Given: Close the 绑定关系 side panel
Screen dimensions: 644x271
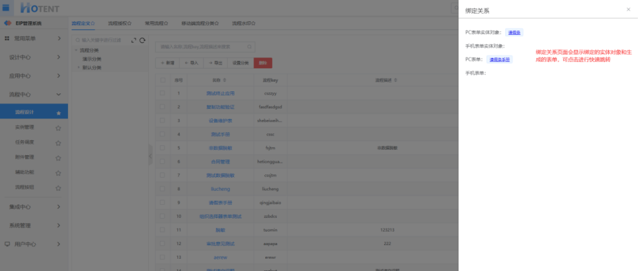Looking at the screenshot, I should pos(628,10).
